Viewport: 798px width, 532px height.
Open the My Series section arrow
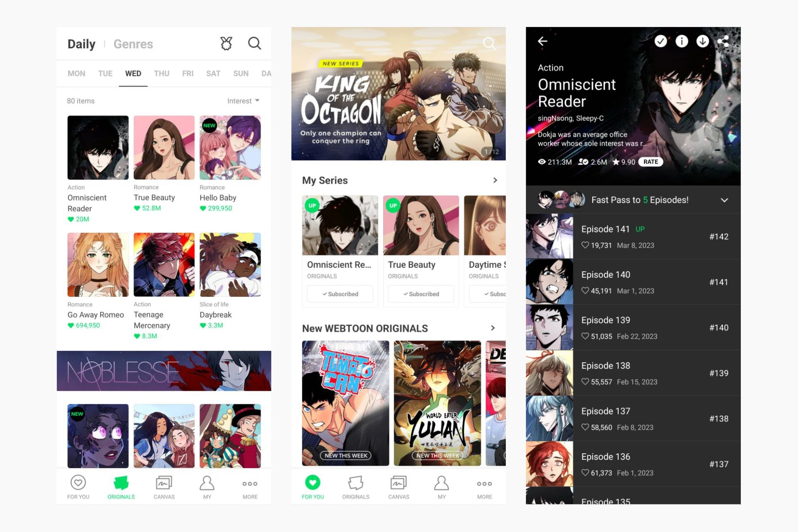coord(495,180)
